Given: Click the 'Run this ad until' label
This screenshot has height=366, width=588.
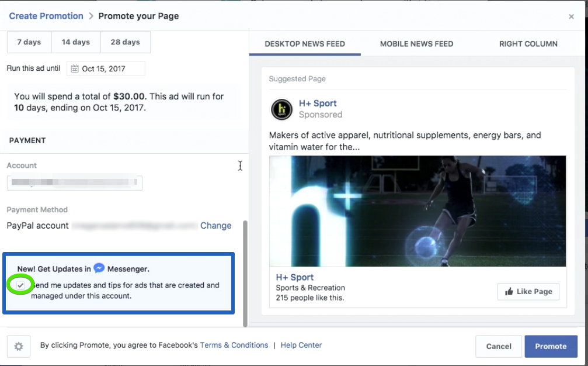Looking at the screenshot, I should point(33,68).
